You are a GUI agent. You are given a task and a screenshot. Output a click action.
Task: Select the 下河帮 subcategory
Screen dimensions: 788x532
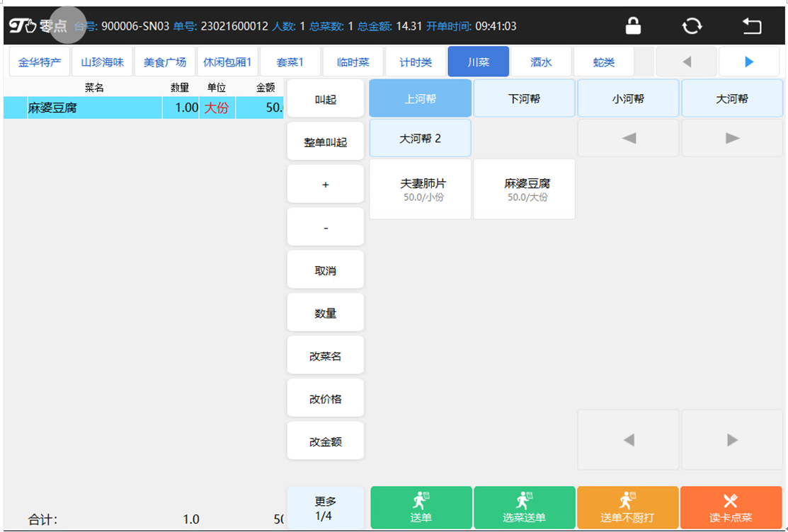[524, 99]
